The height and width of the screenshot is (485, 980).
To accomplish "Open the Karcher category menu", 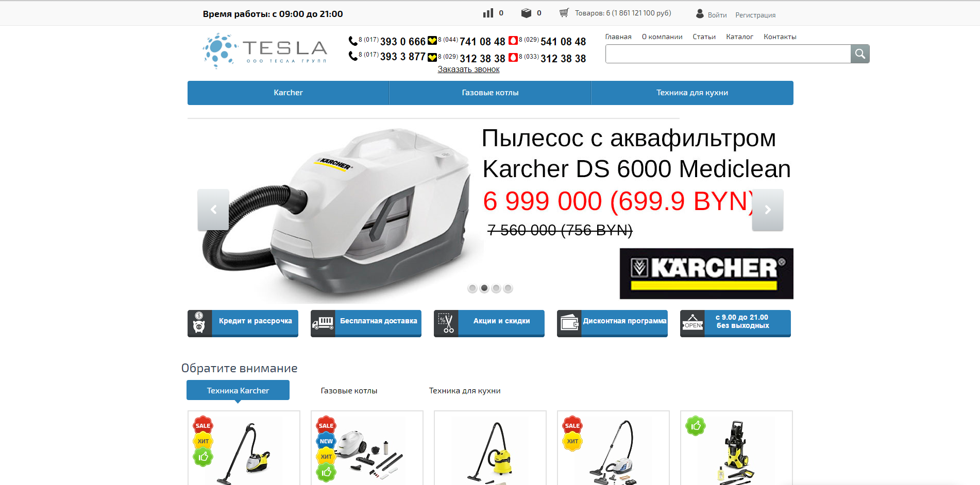I will coord(288,93).
